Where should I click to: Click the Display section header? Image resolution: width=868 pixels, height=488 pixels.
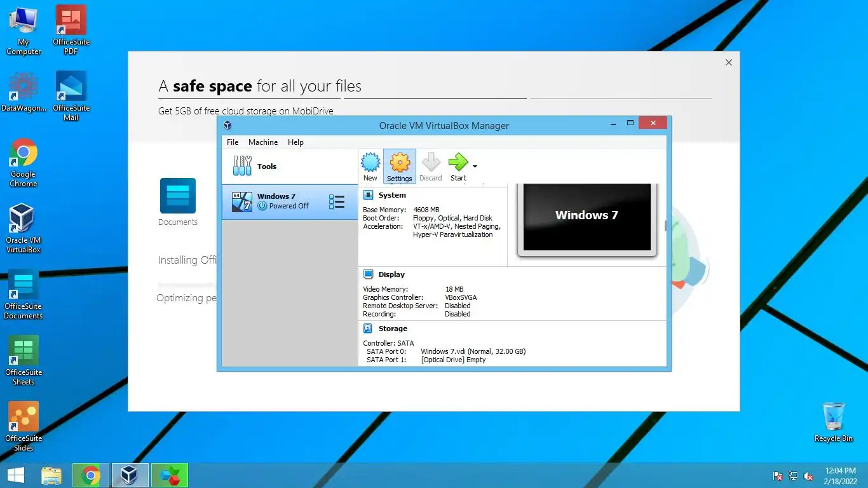pyautogui.click(x=391, y=274)
